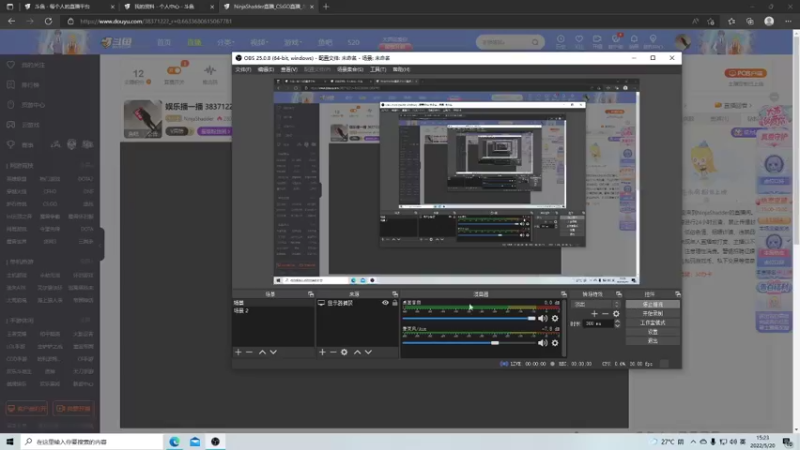This screenshot has height=450, width=800.
Task: Mute Desktop Audio speaker icon
Action: click(x=542, y=318)
